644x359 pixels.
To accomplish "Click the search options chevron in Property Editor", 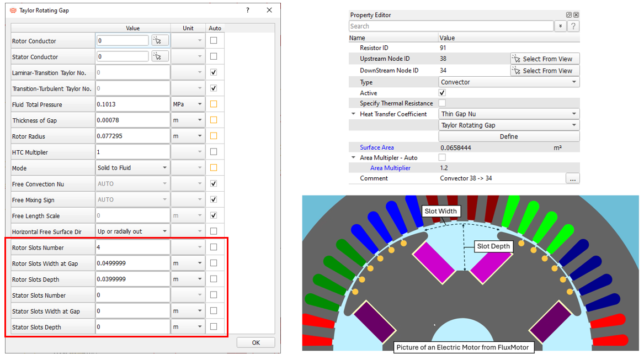I will click(x=561, y=26).
